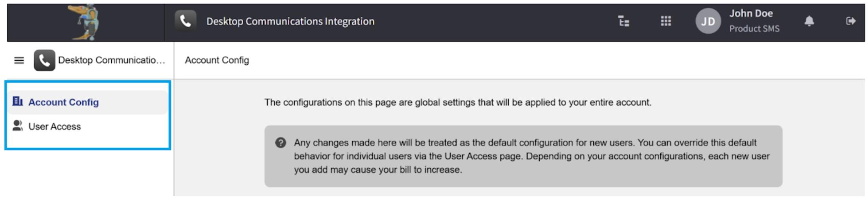Toggle the hamburger sidebar menu
868x201 pixels.
pyautogui.click(x=19, y=60)
